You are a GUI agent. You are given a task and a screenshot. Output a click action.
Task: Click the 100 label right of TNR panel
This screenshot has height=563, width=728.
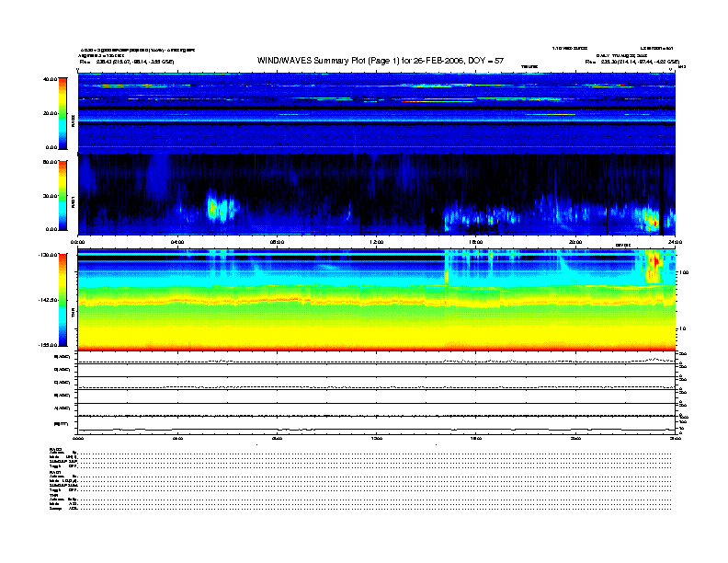coord(684,272)
